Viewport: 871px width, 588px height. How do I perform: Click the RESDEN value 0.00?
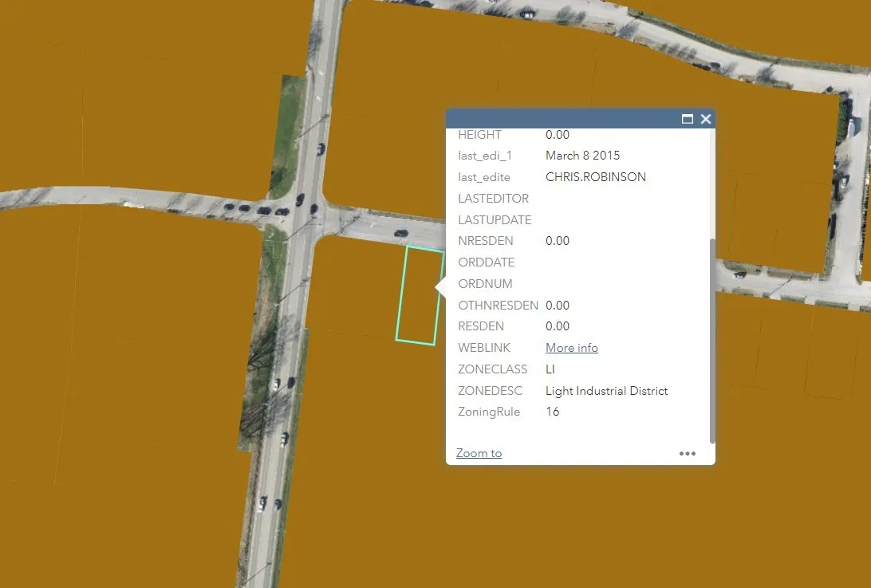[x=558, y=326]
